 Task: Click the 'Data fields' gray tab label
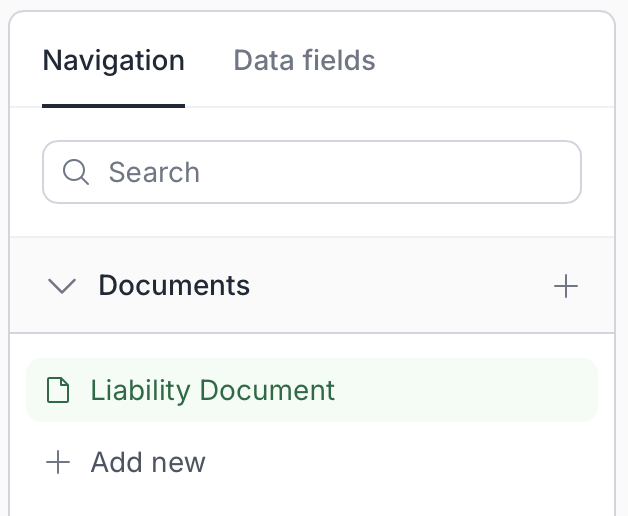click(x=304, y=60)
